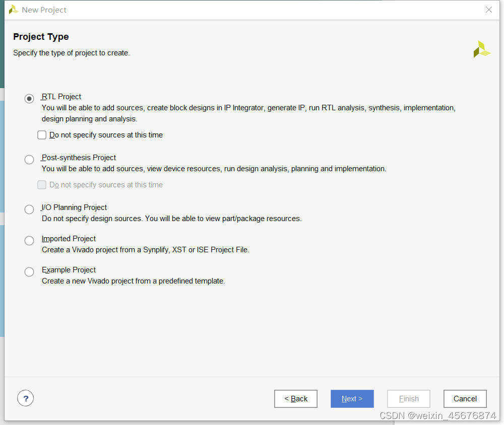Click the RTL description about IP Integrator

[248, 113]
